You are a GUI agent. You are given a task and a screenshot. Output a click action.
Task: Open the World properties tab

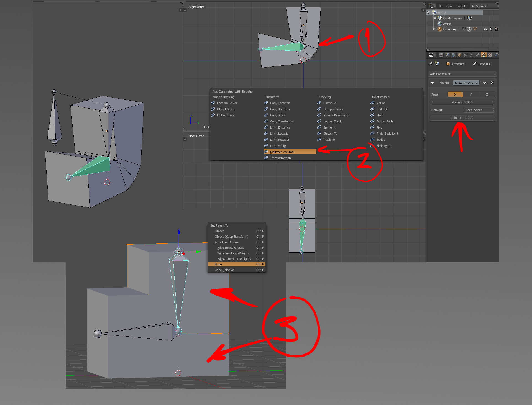[453, 55]
